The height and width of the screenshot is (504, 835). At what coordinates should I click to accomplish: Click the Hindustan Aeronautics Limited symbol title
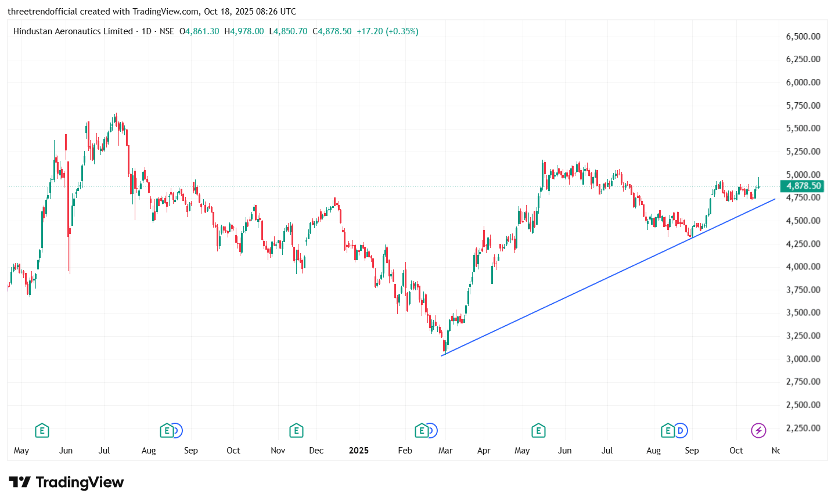point(73,31)
